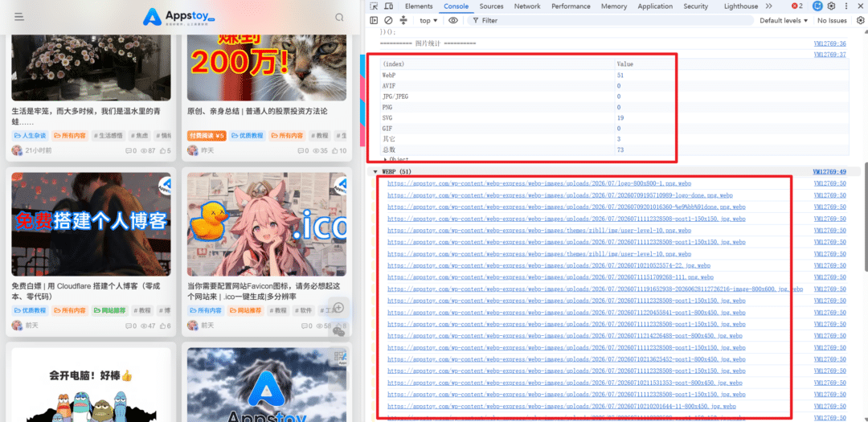Open article titled 原创、亲身总结 普通人的股票投资方法论

257,111
